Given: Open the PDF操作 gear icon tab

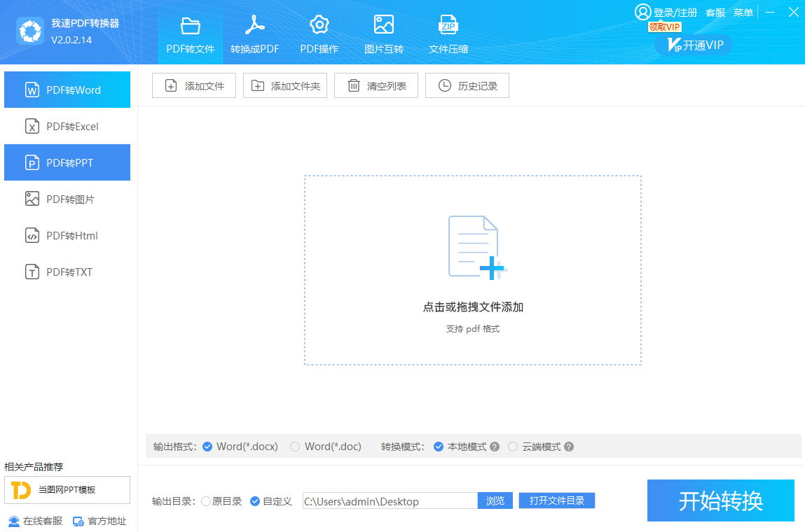Looking at the screenshot, I should 319,25.
